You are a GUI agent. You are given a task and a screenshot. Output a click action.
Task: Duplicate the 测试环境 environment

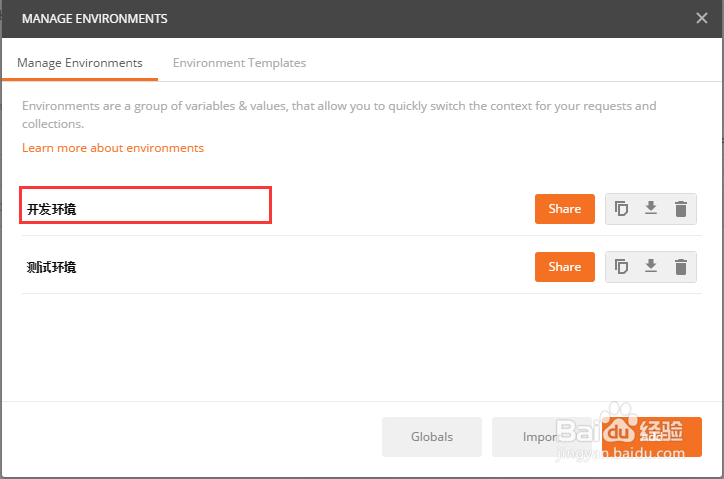tap(621, 267)
